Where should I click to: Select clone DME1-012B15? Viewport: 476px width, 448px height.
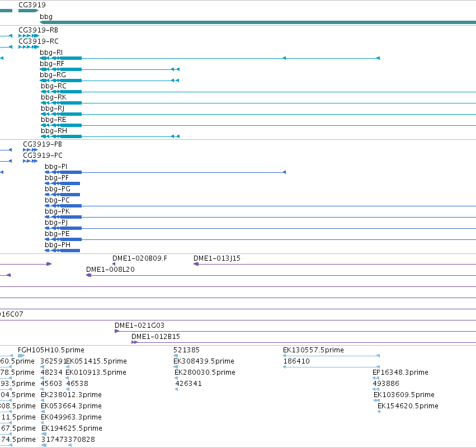click(155, 337)
